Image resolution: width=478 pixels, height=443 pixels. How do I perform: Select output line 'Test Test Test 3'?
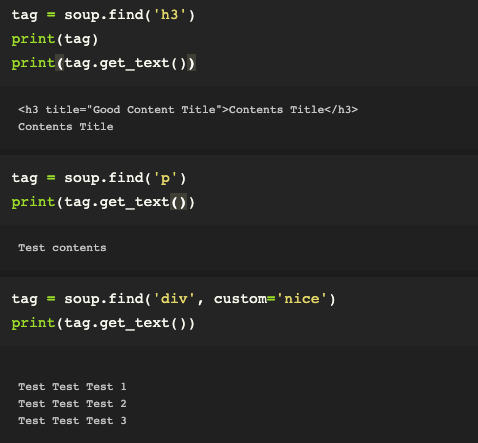pyautogui.click(x=72, y=421)
